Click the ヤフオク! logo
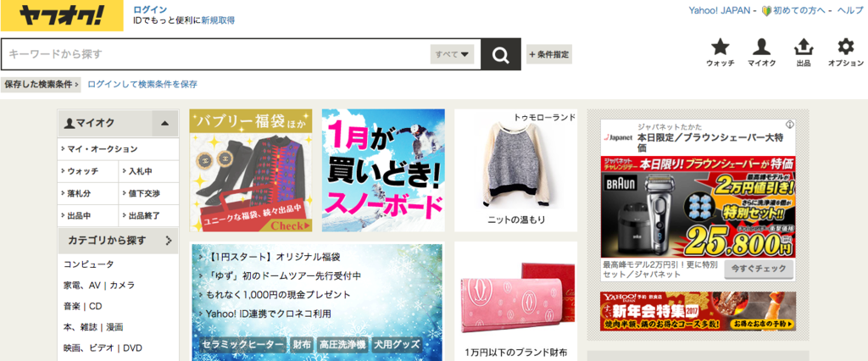This screenshot has width=868, height=361. [62, 15]
